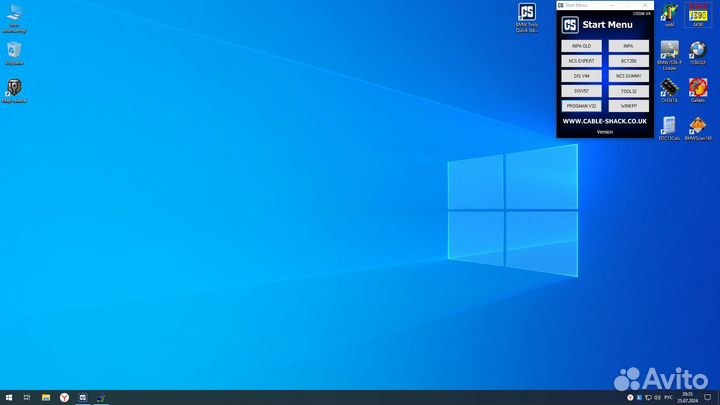The height and width of the screenshot is (405, 720).
Task: Open File Explorer from the taskbar
Action: coord(46,398)
